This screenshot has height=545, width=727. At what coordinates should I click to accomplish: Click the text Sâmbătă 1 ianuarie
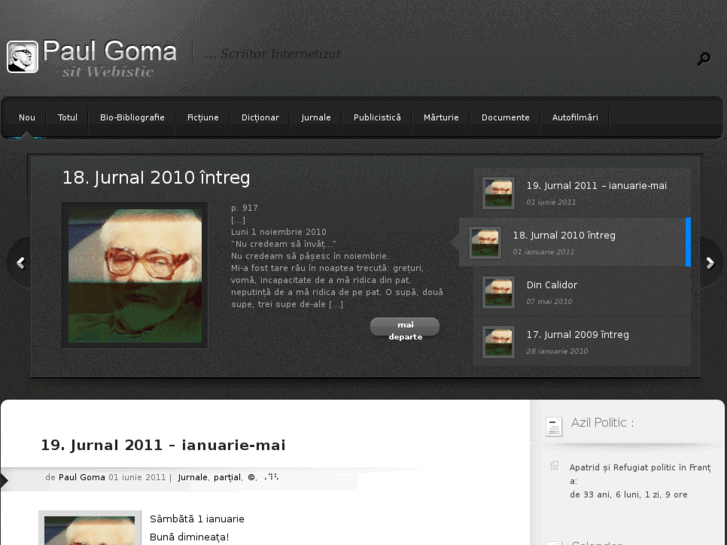coord(197,519)
